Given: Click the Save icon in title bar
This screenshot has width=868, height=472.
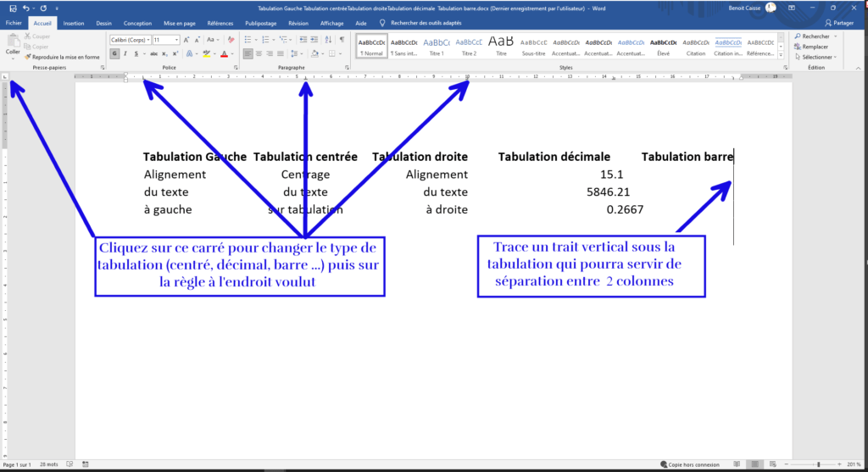Looking at the screenshot, I should [x=13, y=8].
